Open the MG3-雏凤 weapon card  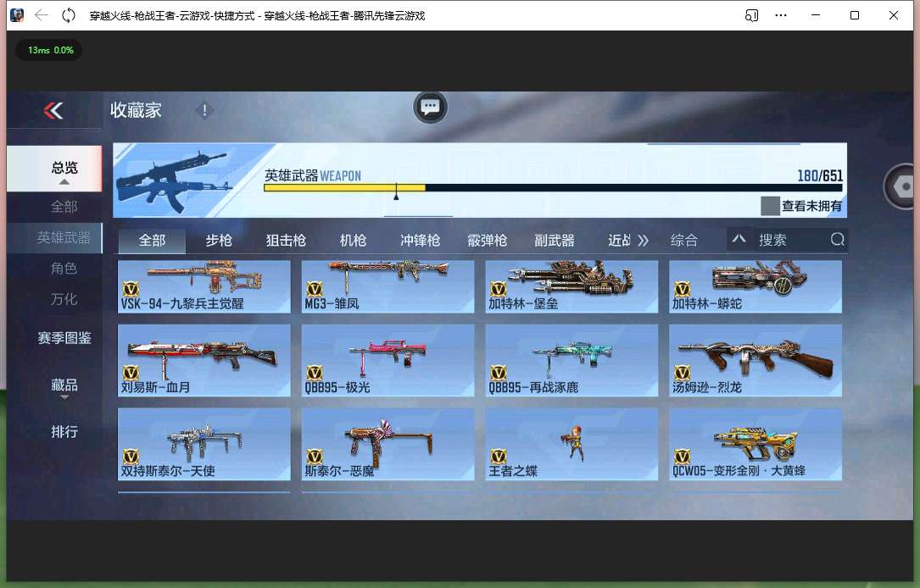tap(388, 286)
